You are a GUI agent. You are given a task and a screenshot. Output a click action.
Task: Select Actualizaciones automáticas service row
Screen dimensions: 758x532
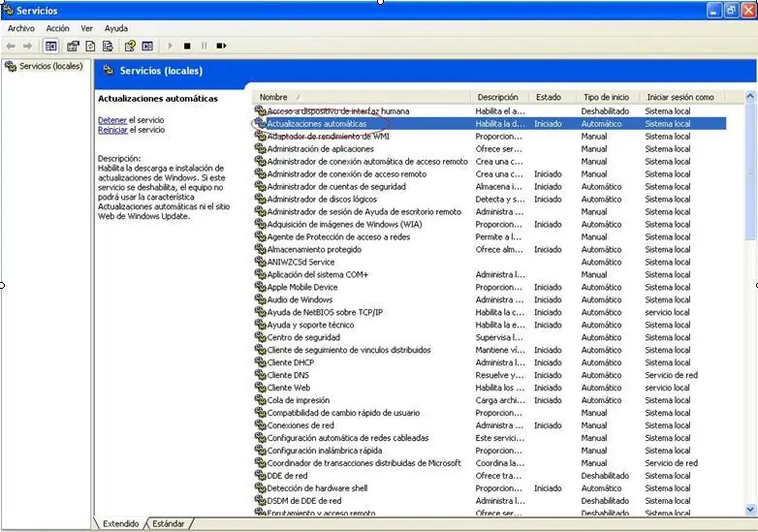coord(490,124)
